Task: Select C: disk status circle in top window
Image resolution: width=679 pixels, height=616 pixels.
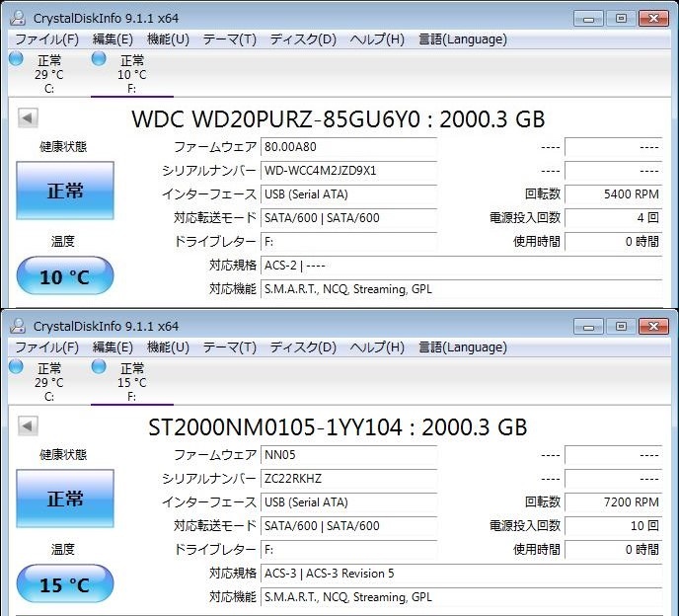Action: (x=16, y=58)
